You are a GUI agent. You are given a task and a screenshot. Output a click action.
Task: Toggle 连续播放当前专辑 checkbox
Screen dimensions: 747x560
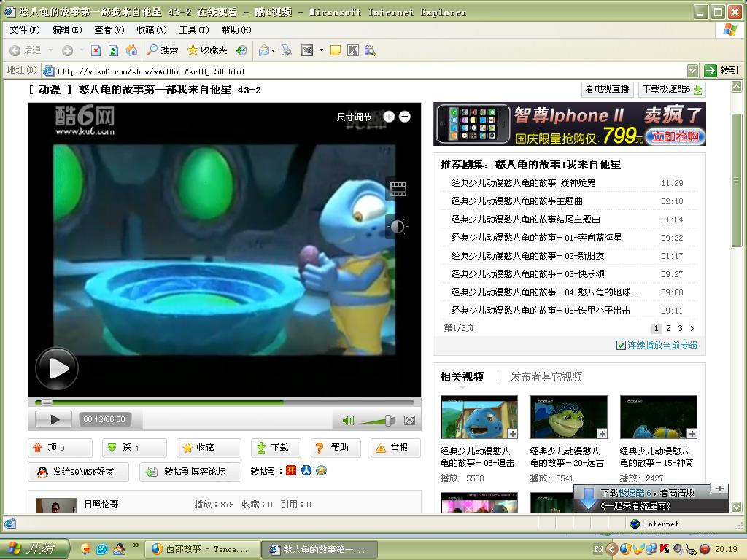point(621,345)
